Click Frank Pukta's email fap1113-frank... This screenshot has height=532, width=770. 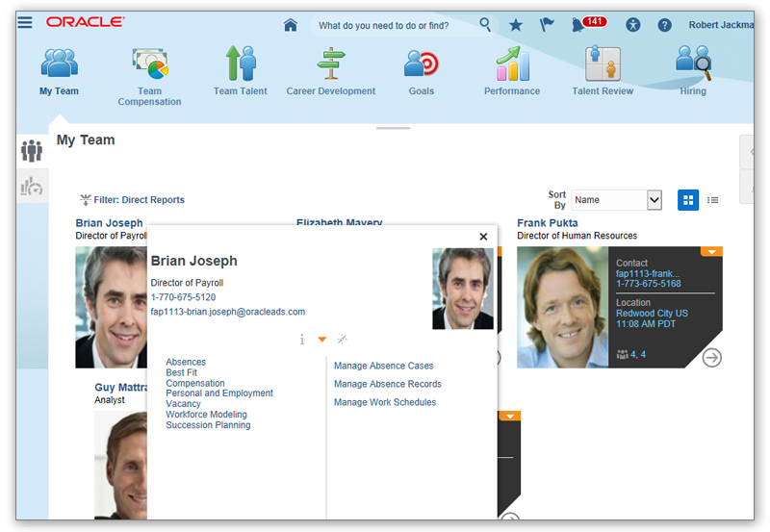648,273
